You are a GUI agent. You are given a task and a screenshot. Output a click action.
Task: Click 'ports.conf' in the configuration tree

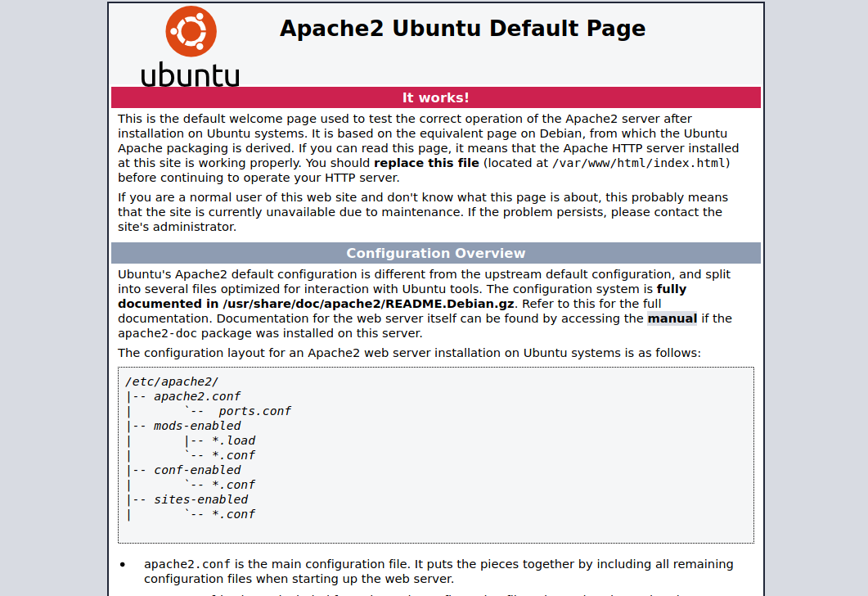click(255, 410)
